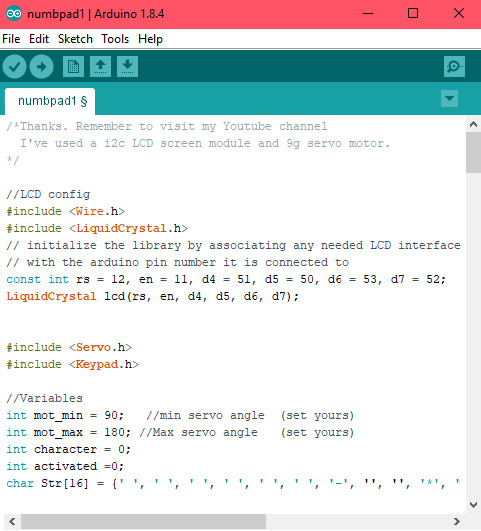481x531 pixels.
Task: Click the '#include <Wire.h>' line
Action: coord(65,211)
